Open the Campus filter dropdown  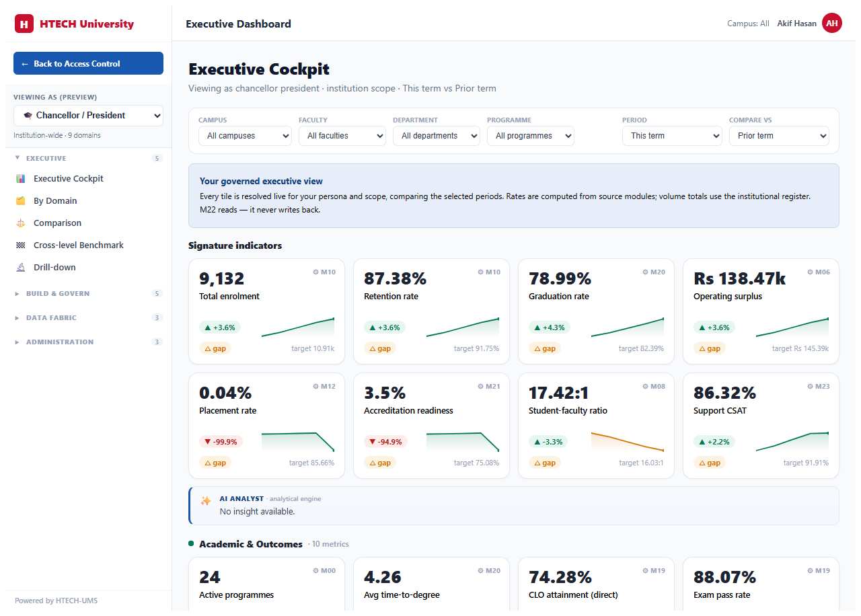pos(245,136)
